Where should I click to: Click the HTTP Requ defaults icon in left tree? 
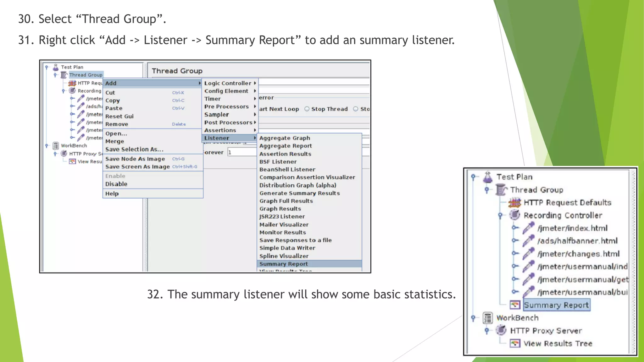pyautogui.click(x=72, y=83)
